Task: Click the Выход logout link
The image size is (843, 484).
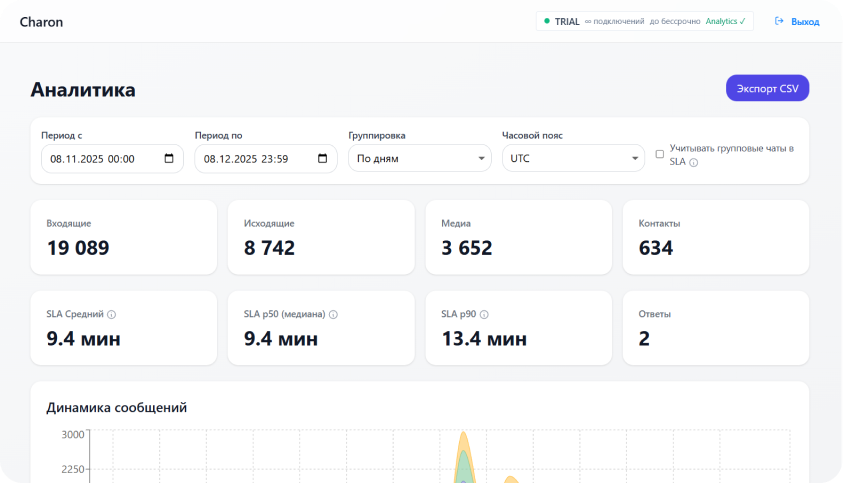Action: point(805,21)
